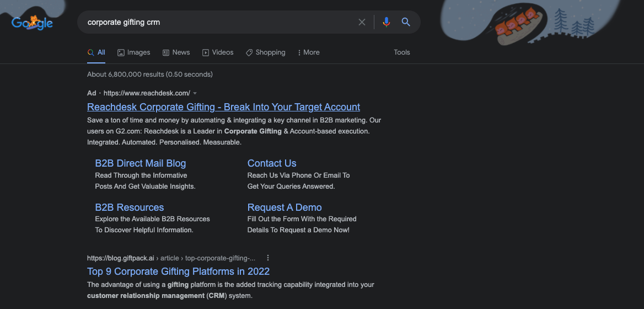Clear the search query with the X icon
Image resolution: width=644 pixels, height=309 pixels.
tap(362, 22)
